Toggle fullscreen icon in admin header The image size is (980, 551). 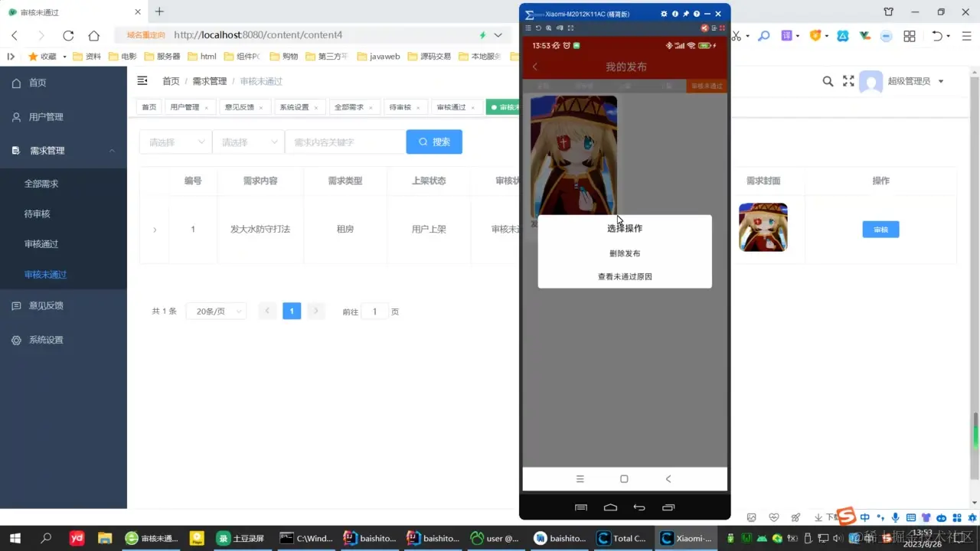coord(848,81)
